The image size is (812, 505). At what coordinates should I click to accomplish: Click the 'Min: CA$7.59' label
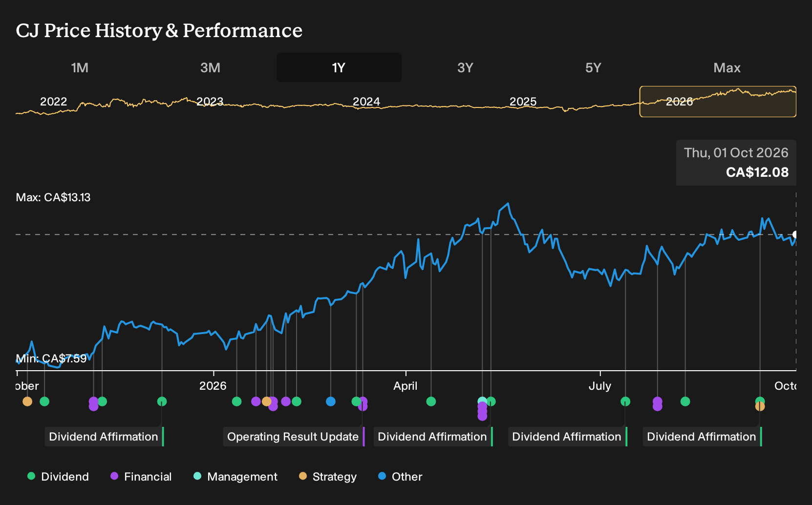coord(51,358)
